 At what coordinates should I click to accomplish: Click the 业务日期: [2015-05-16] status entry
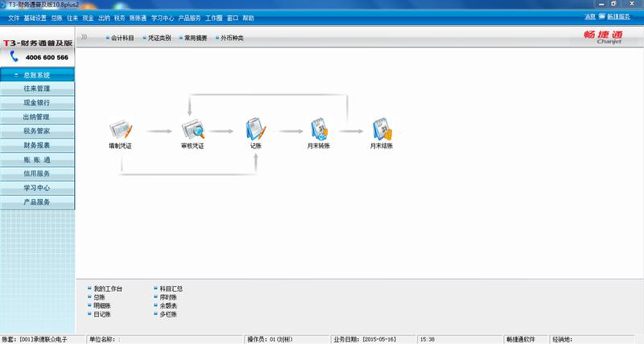pos(365,339)
